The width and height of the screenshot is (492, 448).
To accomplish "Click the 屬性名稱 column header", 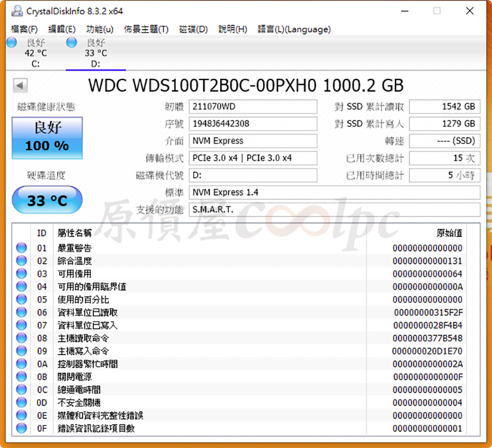I will pyautogui.click(x=74, y=233).
